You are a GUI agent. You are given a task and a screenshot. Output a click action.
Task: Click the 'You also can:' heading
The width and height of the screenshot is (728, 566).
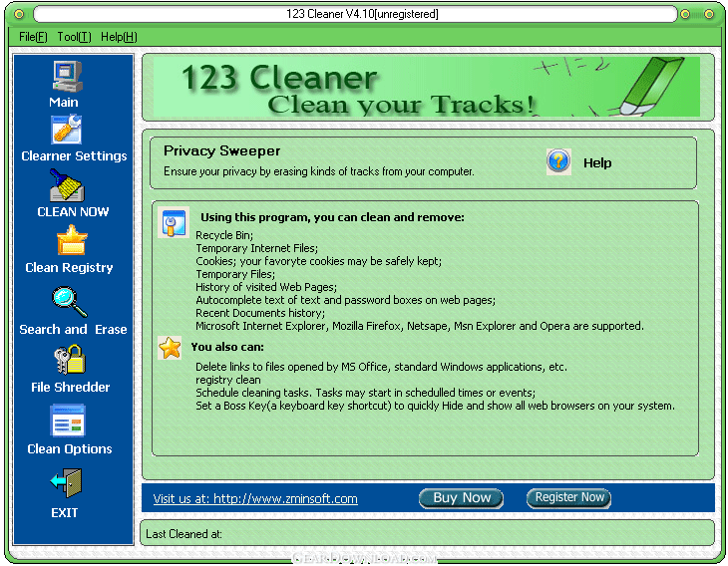[x=227, y=347]
